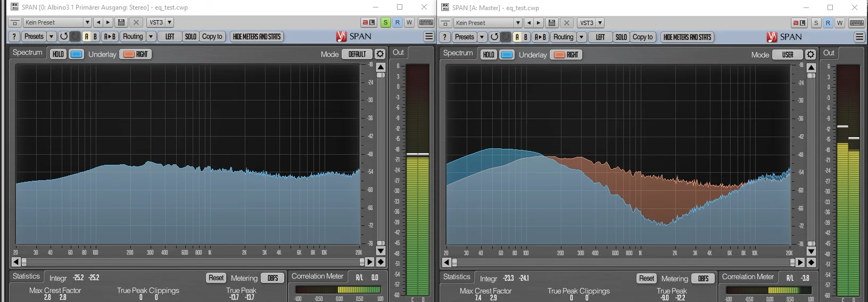Screen dimensions: 868x302
Task: Click undo arrow in Master SPAN window
Action: click(x=494, y=37)
